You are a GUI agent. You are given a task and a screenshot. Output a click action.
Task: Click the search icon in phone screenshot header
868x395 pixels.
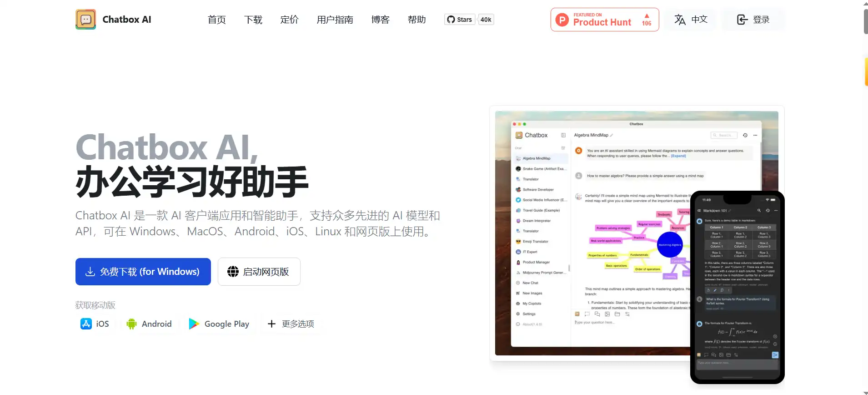[x=759, y=211]
